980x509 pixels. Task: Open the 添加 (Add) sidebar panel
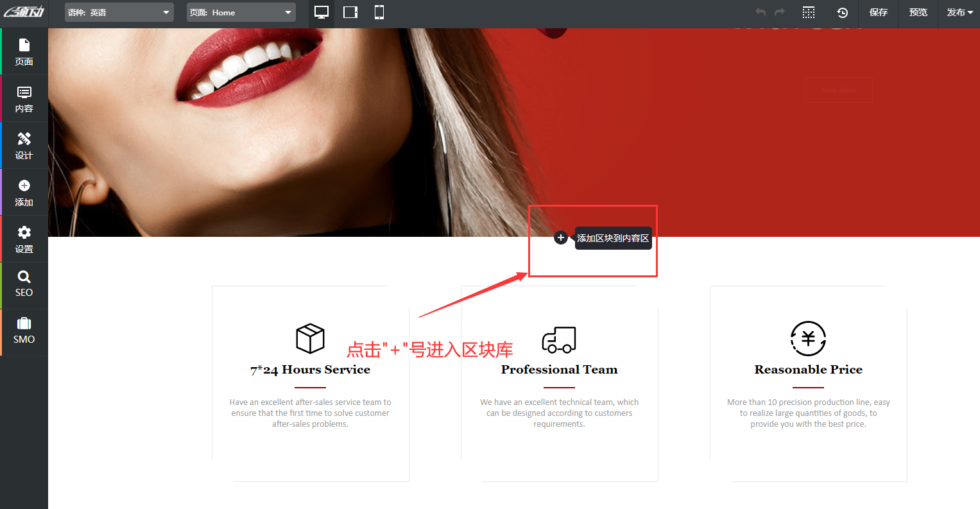24,193
